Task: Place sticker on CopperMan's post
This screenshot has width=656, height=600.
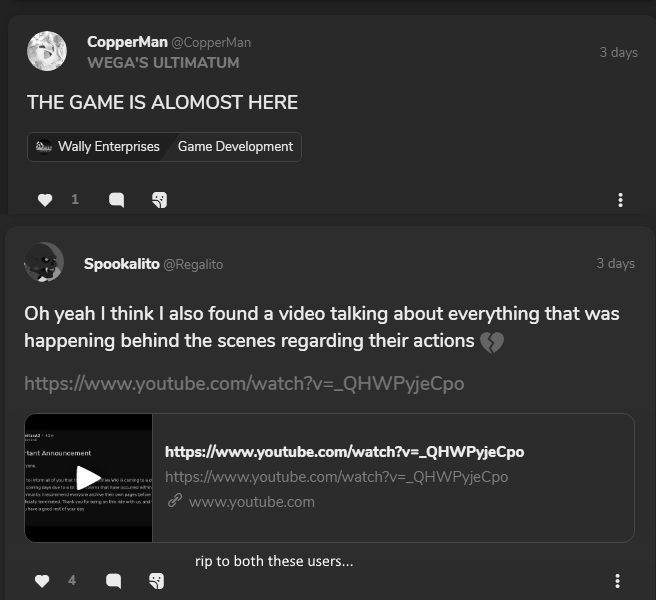Action: point(159,200)
